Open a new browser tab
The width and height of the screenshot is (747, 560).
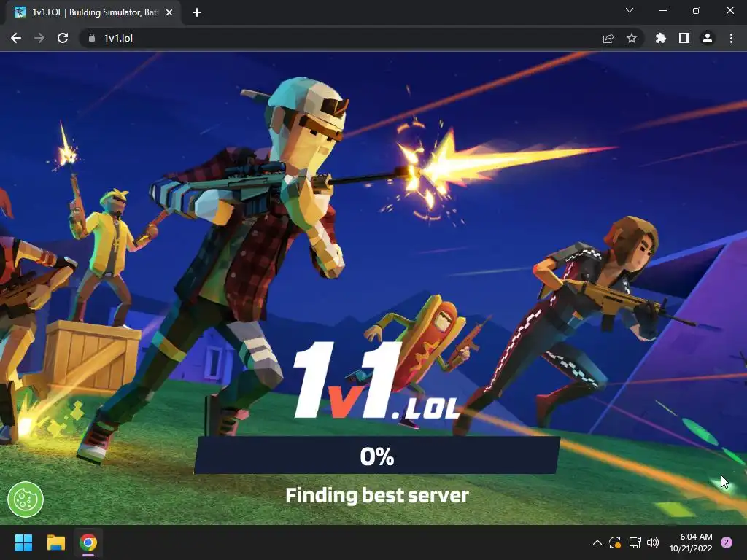pyautogui.click(x=197, y=12)
